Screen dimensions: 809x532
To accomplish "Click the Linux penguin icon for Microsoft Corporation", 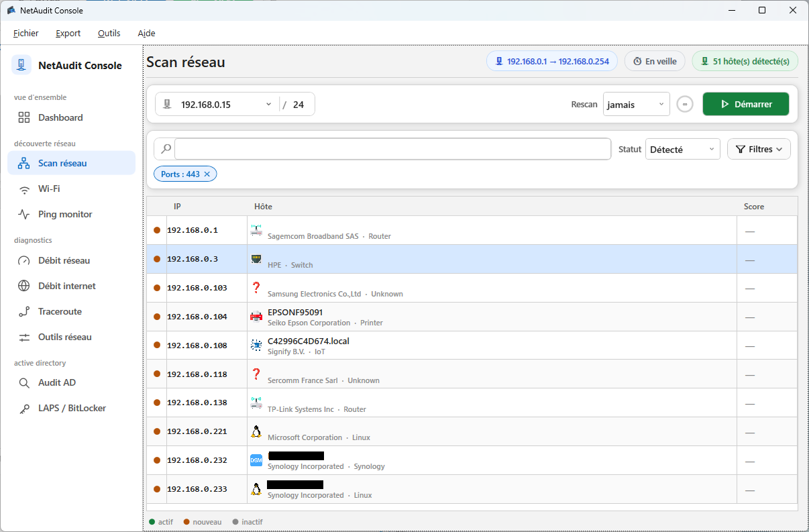I will pos(256,431).
